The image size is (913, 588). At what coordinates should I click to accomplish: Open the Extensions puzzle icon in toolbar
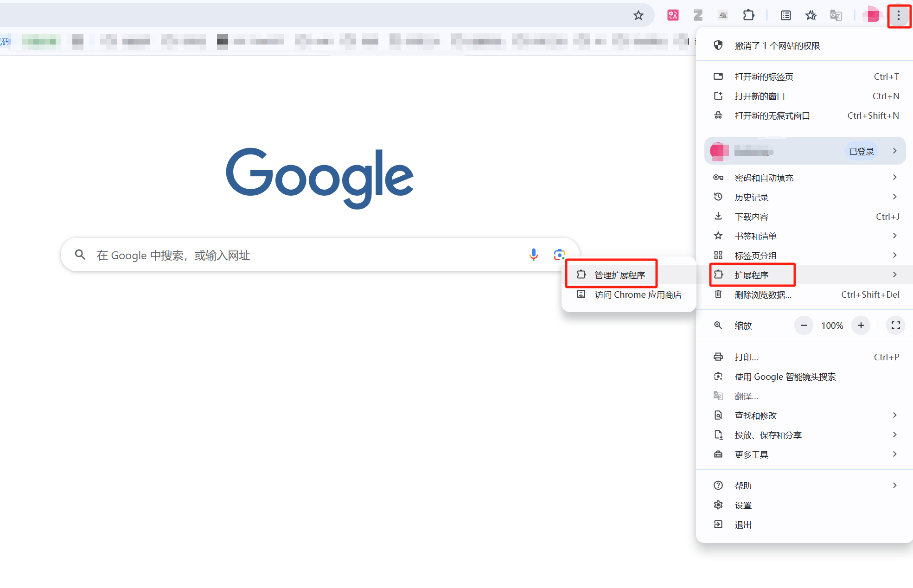(x=748, y=15)
